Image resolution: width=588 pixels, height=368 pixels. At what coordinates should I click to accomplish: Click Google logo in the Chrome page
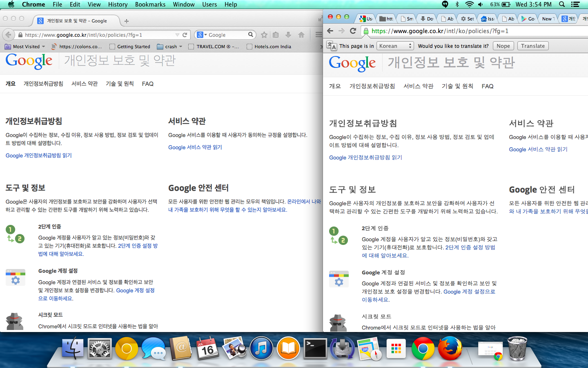point(352,63)
